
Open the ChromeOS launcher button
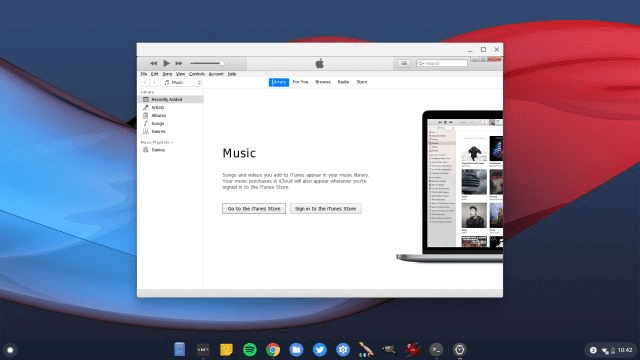pos(10,350)
